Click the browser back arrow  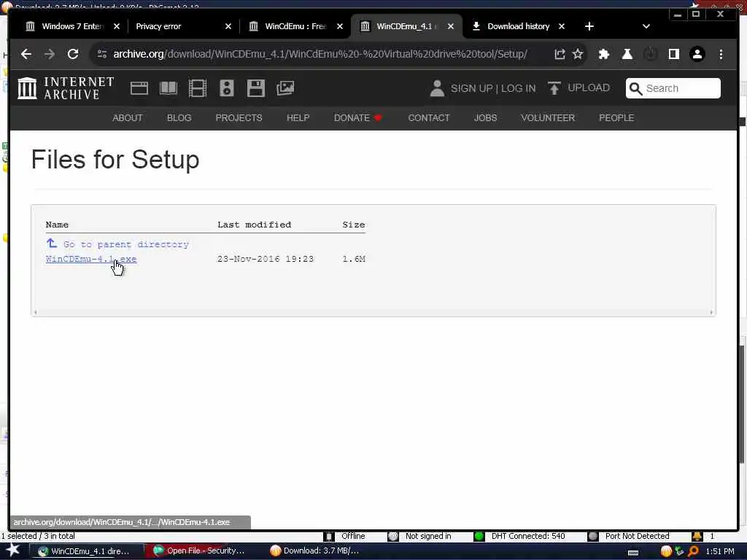(x=26, y=54)
